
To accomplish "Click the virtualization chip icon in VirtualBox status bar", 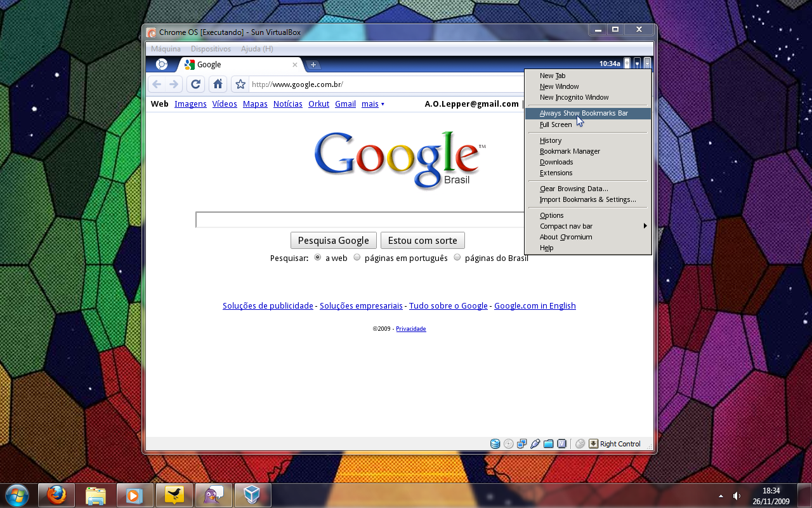I will [562, 444].
